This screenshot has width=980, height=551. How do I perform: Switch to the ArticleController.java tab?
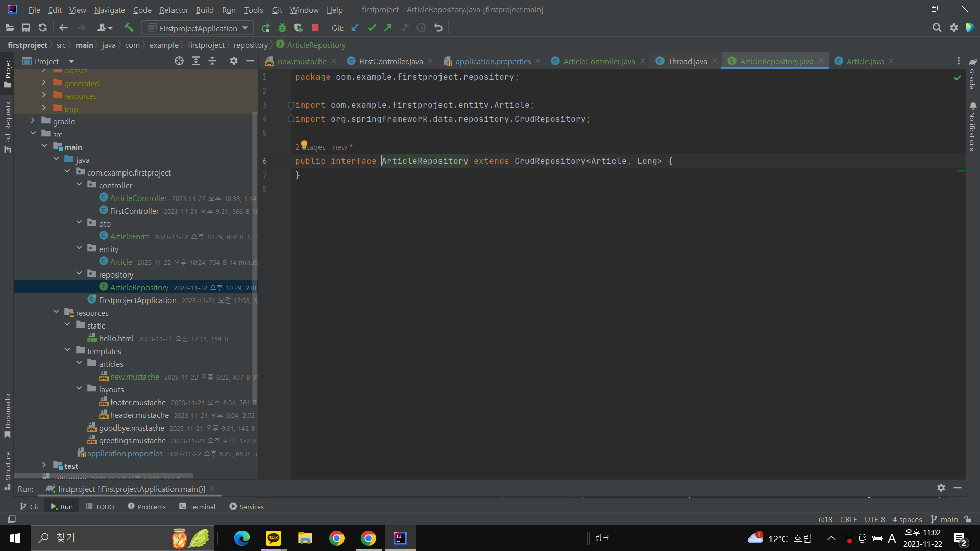pos(599,61)
